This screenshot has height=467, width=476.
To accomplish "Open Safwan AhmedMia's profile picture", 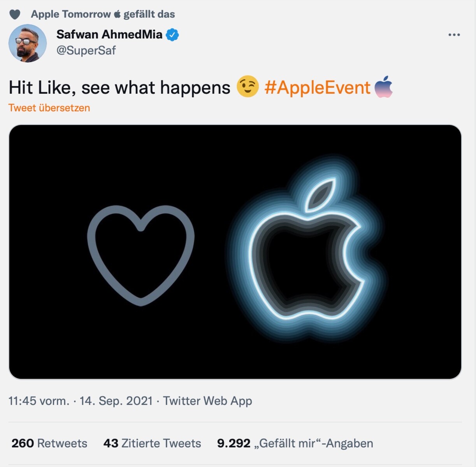I will click(x=28, y=43).
